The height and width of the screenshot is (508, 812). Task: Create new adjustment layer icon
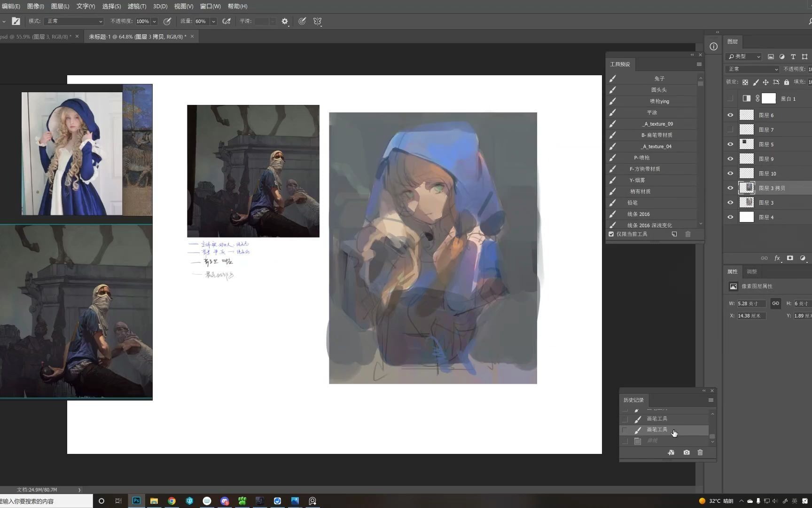tap(803, 258)
